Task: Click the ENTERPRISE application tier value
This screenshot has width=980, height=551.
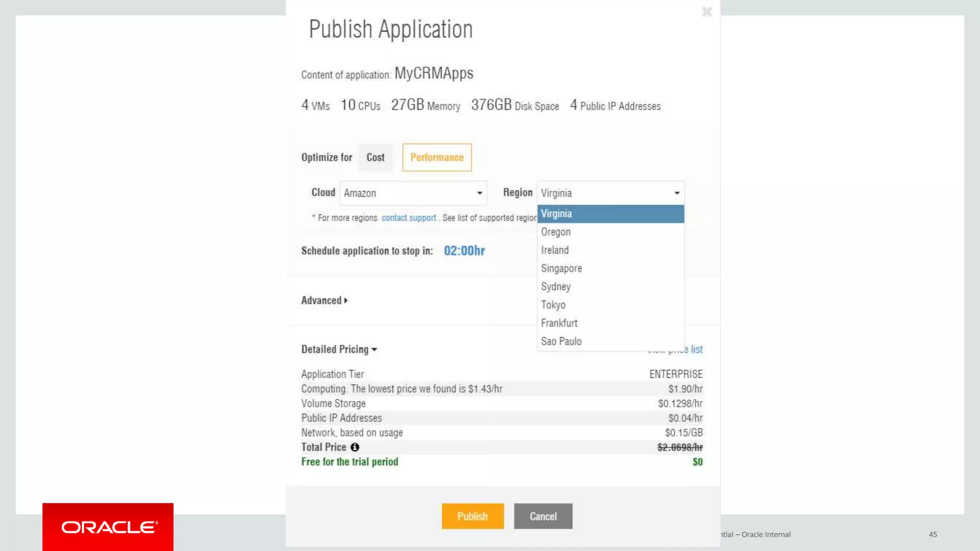Action: coord(676,374)
